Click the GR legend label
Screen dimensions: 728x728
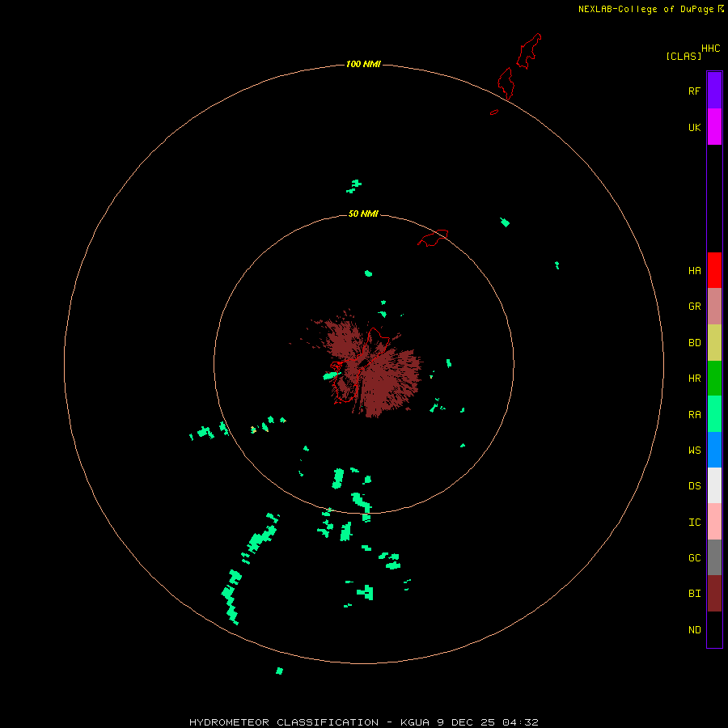(694, 307)
